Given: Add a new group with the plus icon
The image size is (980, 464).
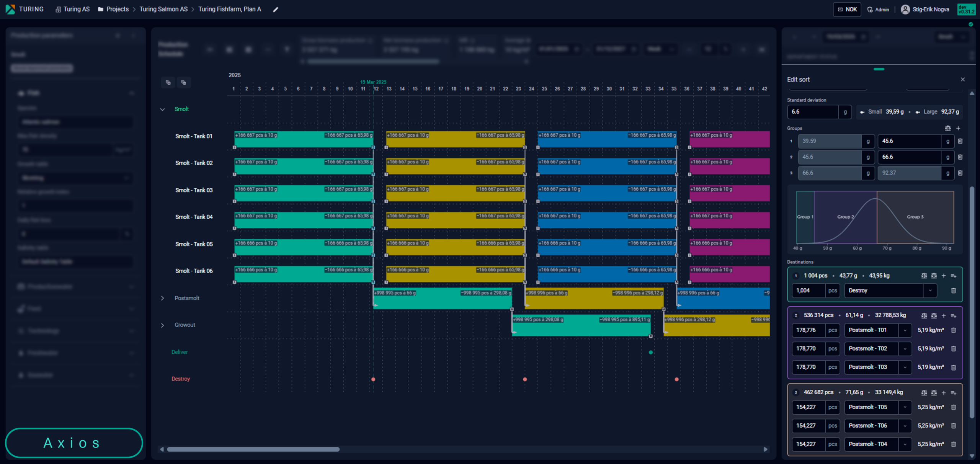Looking at the screenshot, I should 958,128.
